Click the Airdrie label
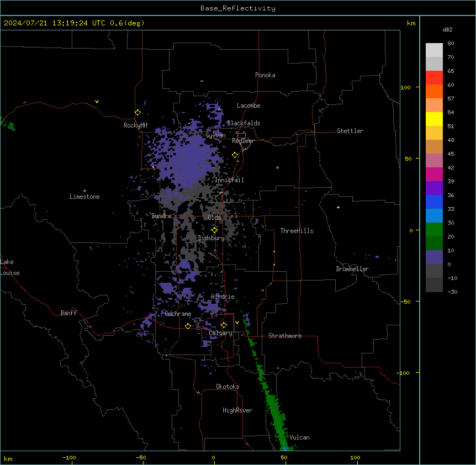The height and width of the screenshot is (465, 476). 223,297
